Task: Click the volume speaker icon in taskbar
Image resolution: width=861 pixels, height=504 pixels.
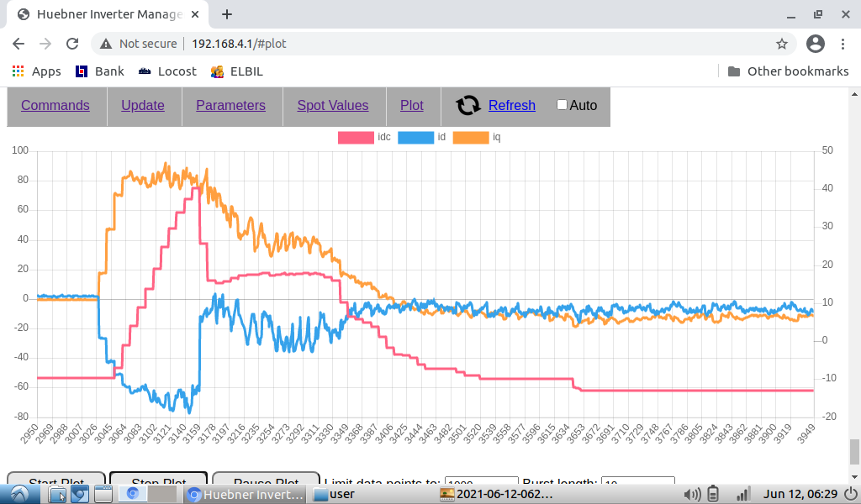Action: click(x=695, y=494)
